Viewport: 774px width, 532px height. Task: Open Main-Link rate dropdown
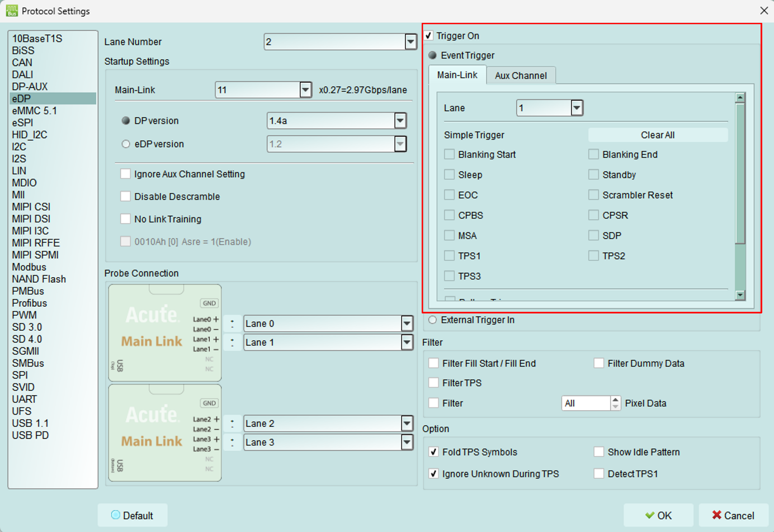pos(305,89)
